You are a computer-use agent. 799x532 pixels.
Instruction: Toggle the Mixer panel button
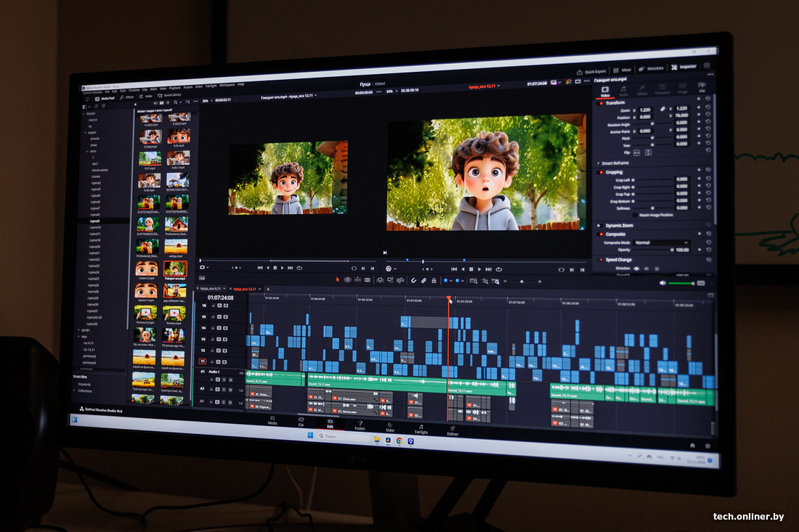[622, 70]
